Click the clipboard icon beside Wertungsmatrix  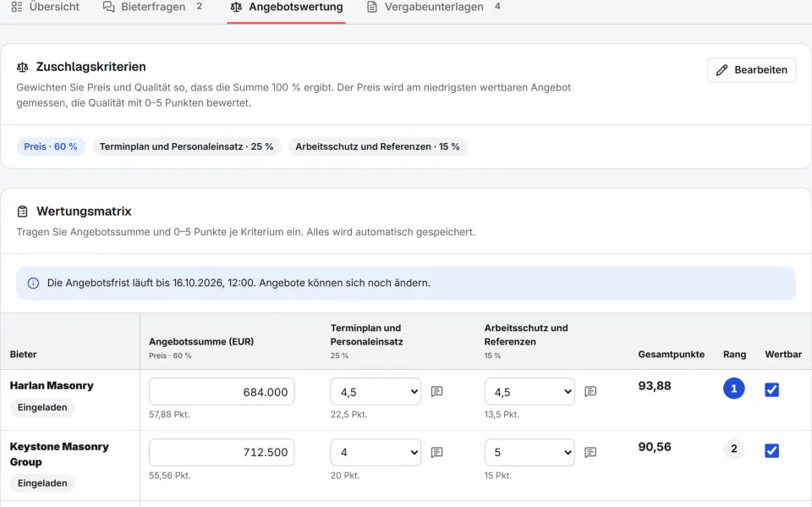[x=22, y=212]
